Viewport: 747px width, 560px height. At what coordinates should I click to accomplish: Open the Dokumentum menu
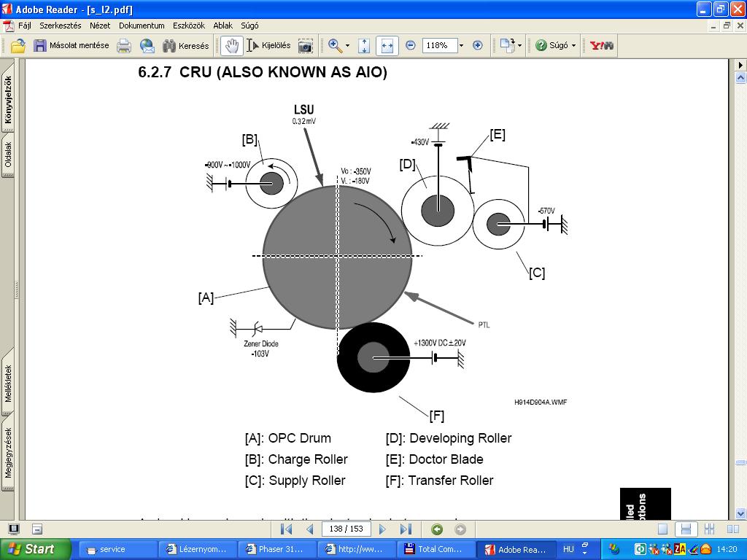142,26
